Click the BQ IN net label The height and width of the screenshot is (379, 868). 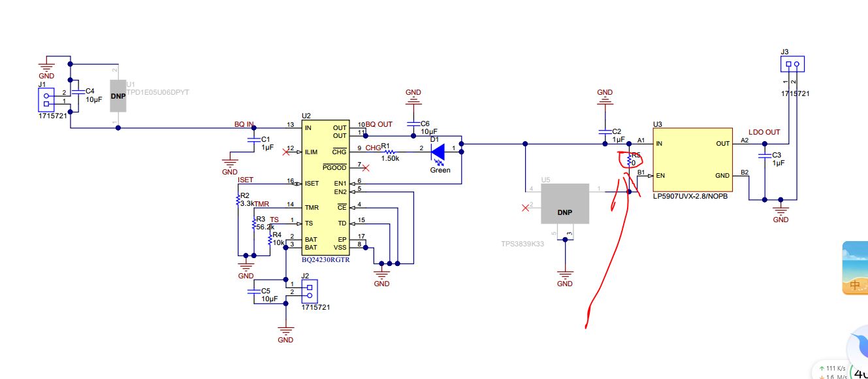click(x=244, y=124)
